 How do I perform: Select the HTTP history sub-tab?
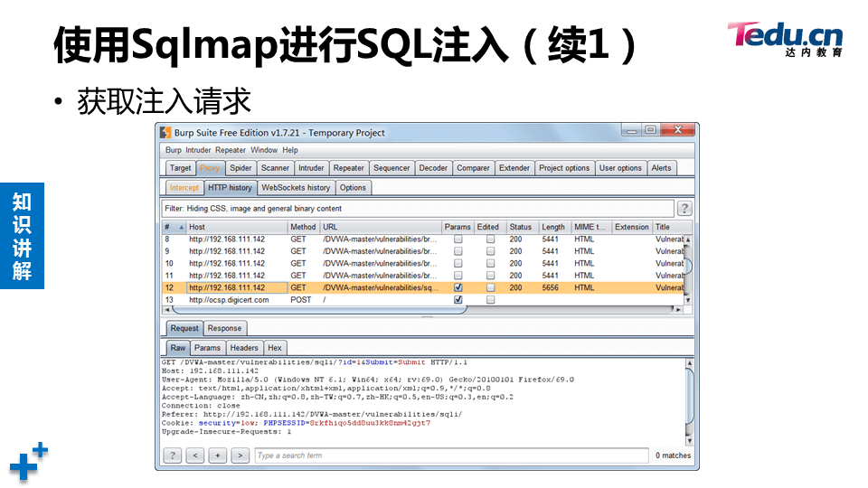click(x=230, y=188)
